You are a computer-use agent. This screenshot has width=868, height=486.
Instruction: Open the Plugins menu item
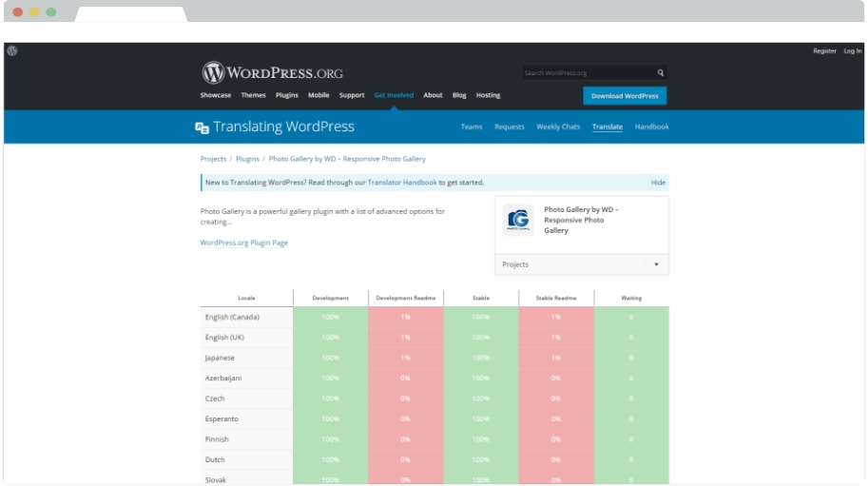pyautogui.click(x=287, y=95)
